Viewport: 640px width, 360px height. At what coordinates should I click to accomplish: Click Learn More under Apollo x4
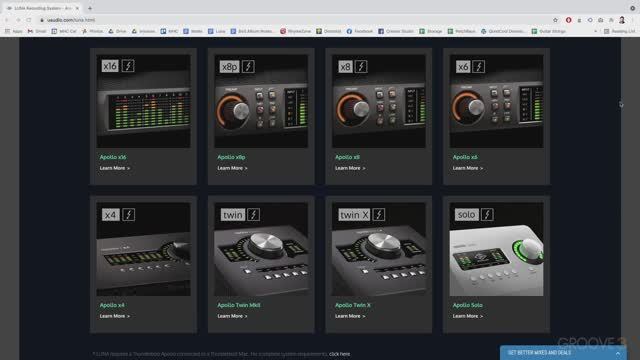(x=115, y=316)
